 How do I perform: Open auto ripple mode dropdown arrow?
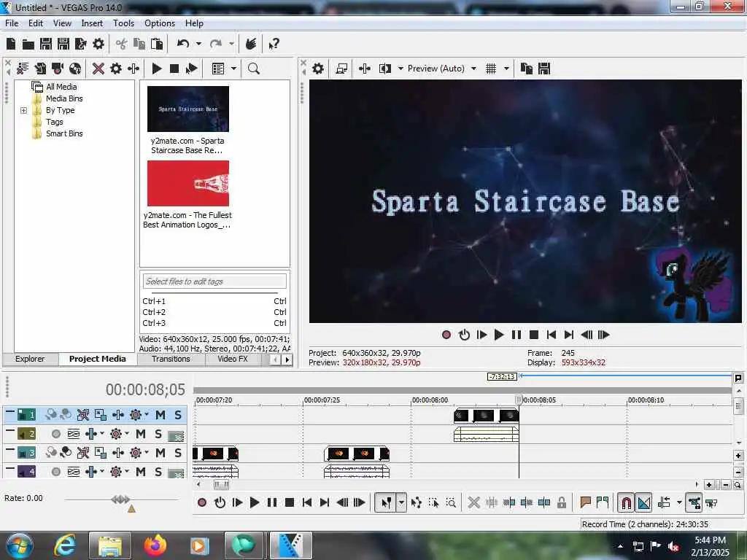click(679, 502)
